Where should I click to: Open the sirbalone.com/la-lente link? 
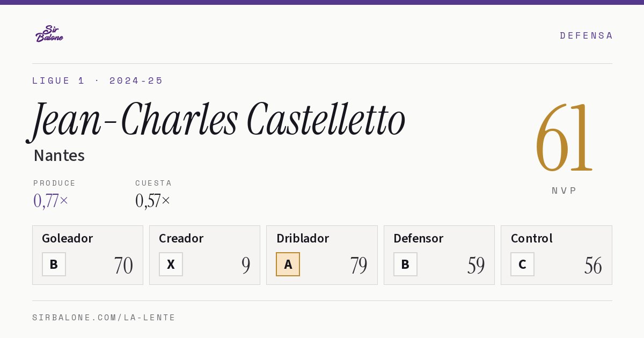coord(104,318)
